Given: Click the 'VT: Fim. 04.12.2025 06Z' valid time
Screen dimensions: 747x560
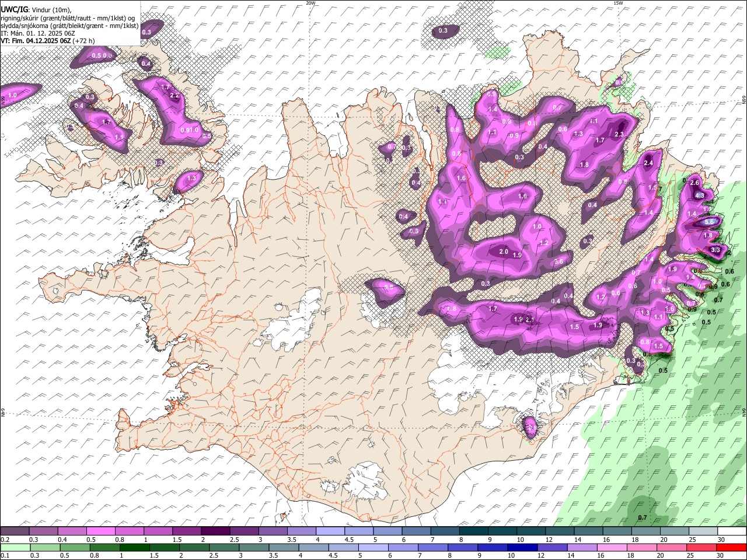Looking at the screenshot, I should pos(36,41).
